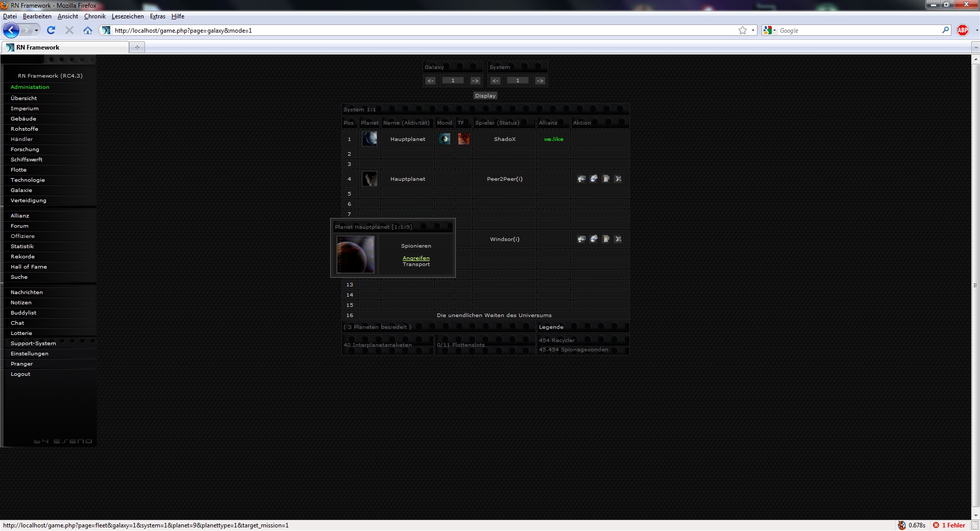The width and height of the screenshot is (980, 531).
Task: Open Übersicht in the sidebar
Action: click(x=23, y=98)
